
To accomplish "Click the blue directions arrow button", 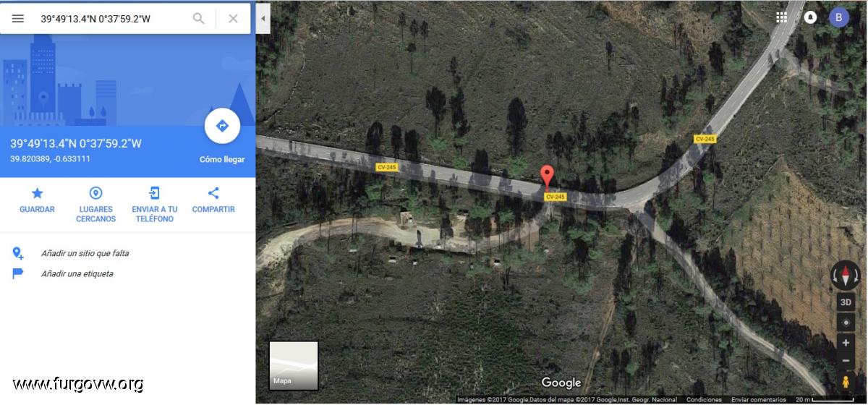I will [222, 126].
